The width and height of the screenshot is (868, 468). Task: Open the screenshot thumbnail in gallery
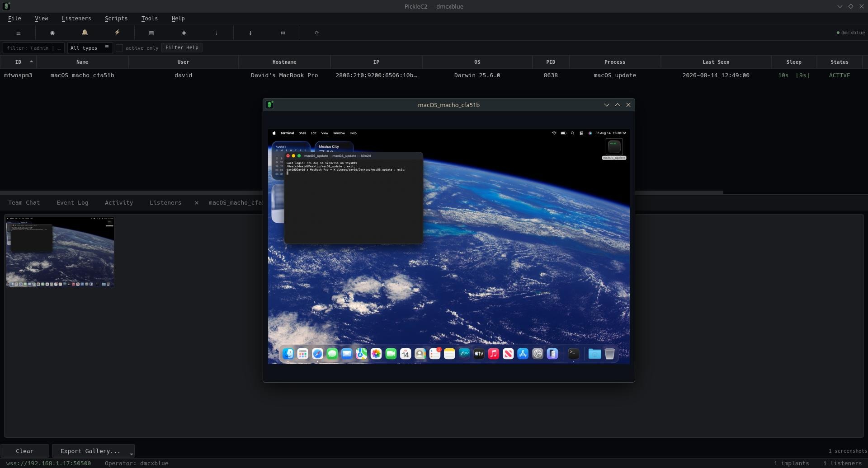(x=60, y=252)
